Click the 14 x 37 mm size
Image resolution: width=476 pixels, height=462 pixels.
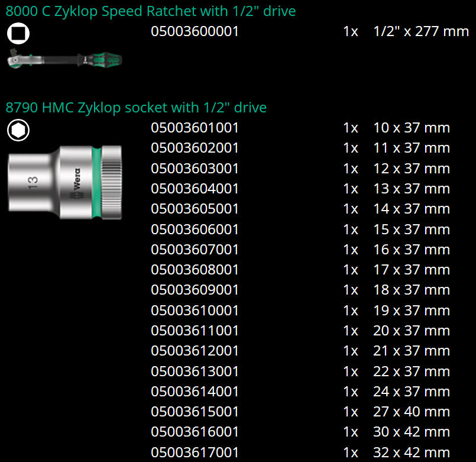pyautogui.click(x=412, y=209)
